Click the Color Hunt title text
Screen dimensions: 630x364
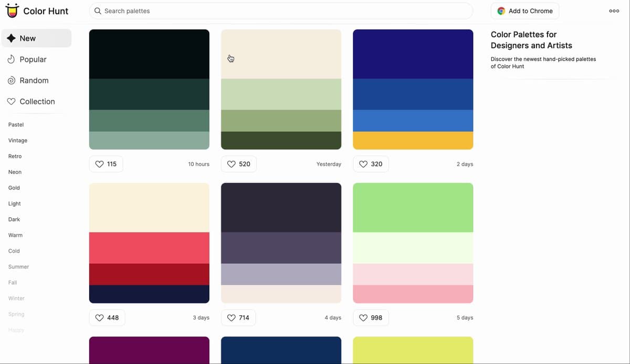tap(46, 11)
